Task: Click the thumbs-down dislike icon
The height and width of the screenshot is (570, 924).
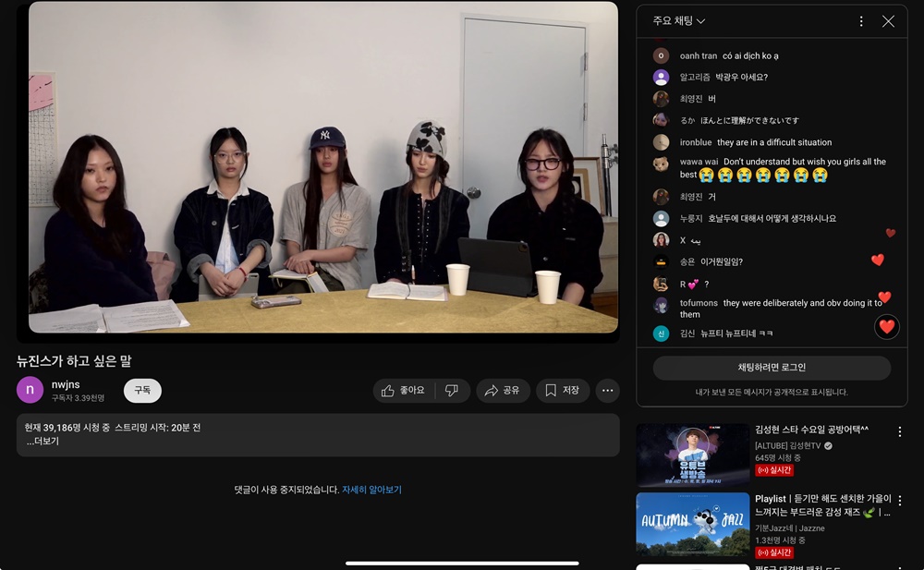Action: point(452,391)
